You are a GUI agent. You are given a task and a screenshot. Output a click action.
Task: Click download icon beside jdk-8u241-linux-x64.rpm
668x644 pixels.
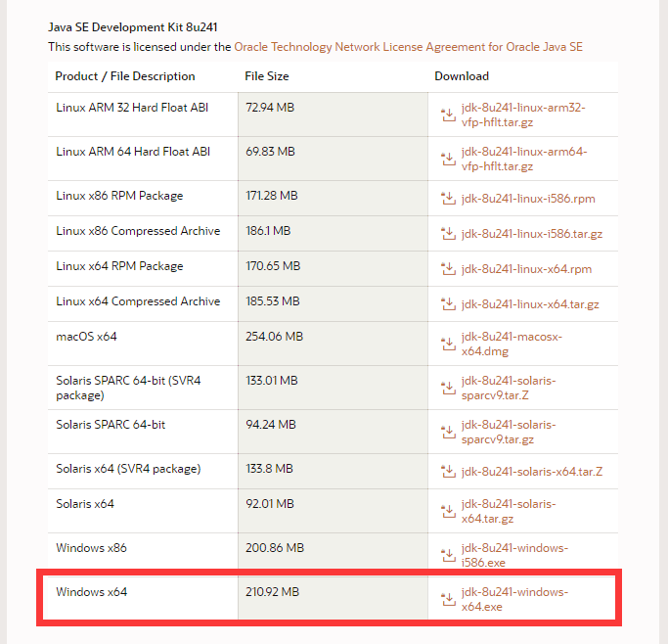(448, 269)
